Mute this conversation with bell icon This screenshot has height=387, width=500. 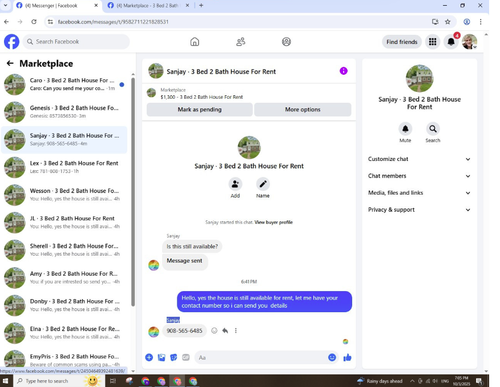pyautogui.click(x=405, y=129)
